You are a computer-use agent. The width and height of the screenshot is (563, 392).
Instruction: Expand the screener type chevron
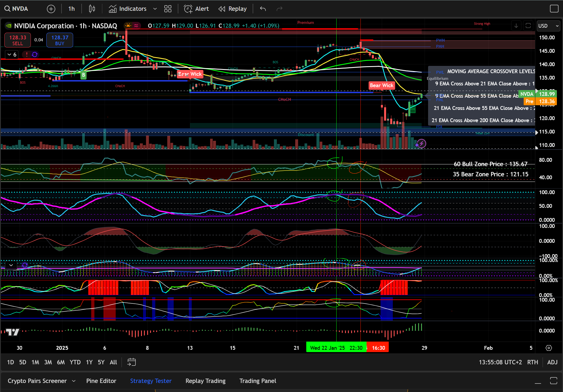pyautogui.click(x=74, y=381)
